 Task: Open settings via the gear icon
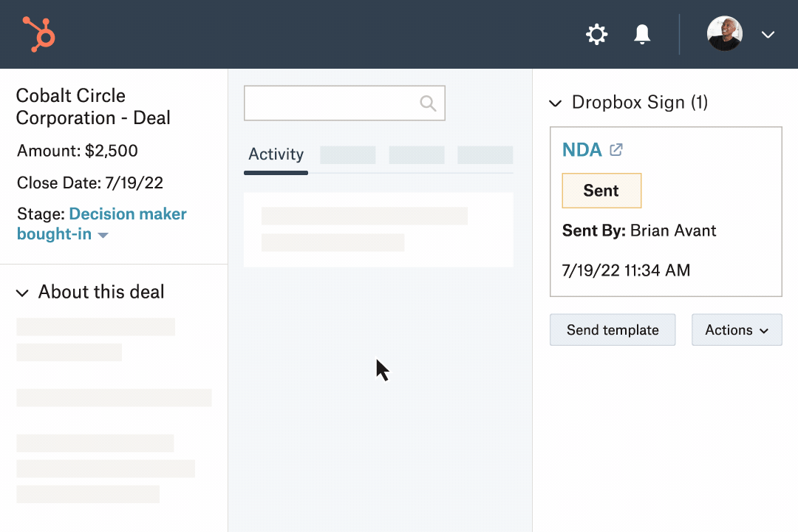coord(596,34)
